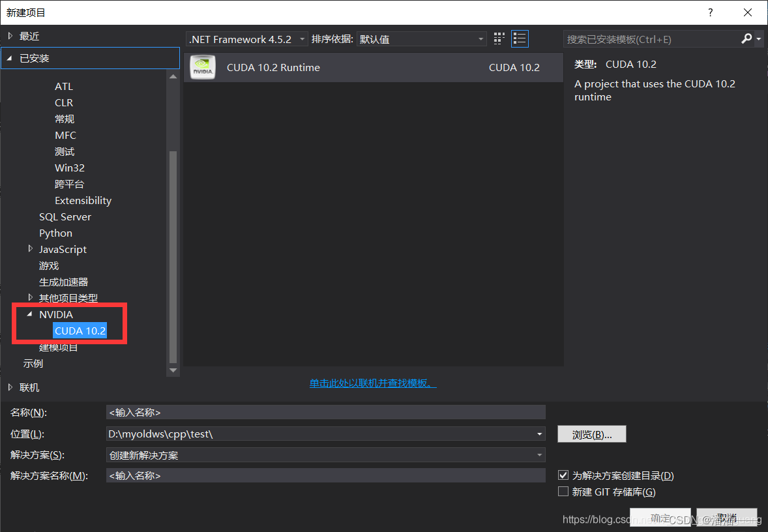Click the online template search link

click(x=373, y=383)
